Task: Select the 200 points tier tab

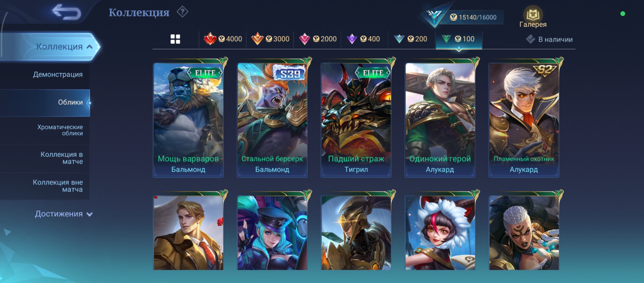Action: [x=410, y=39]
